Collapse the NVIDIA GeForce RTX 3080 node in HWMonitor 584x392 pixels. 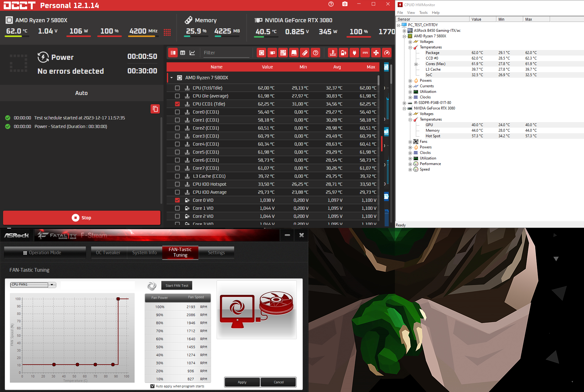(404, 109)
